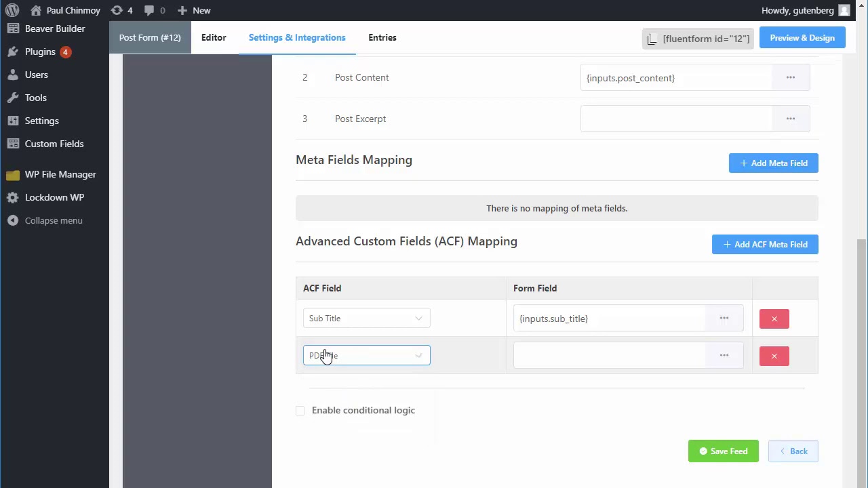Click Preview & Design button
This screenshot has height=488, width=868.
click(x=802, y=38)
